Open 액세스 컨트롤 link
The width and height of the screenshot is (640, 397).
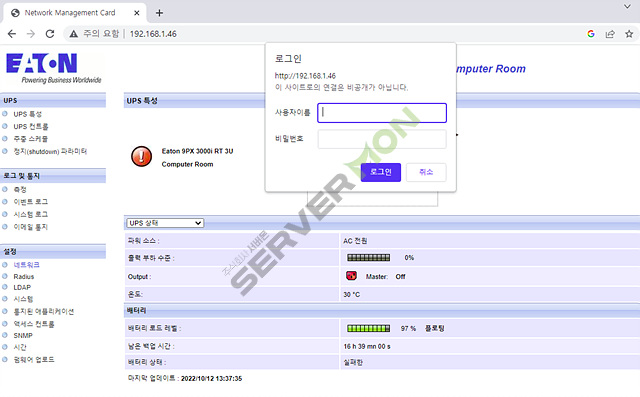(34, 324)
